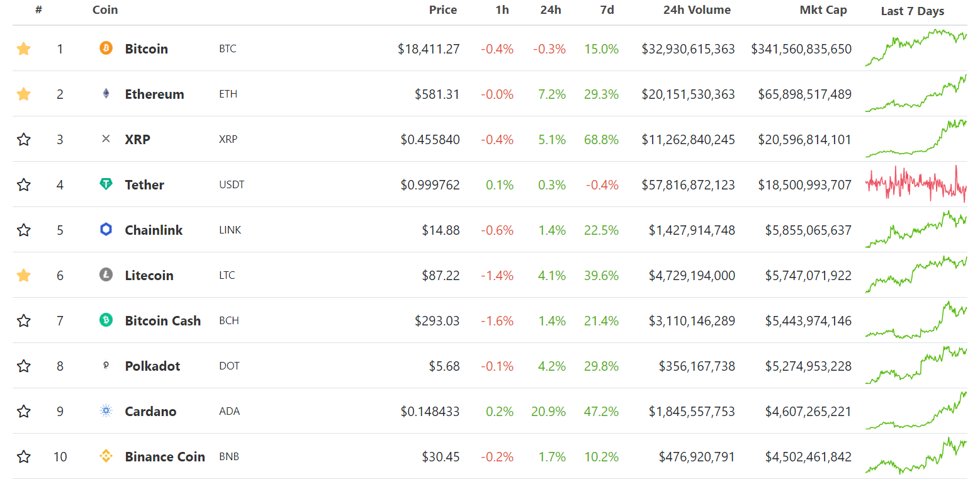Click Ethereum's price $581.31
The image size is (980, 479).
(x=437, y=94)
